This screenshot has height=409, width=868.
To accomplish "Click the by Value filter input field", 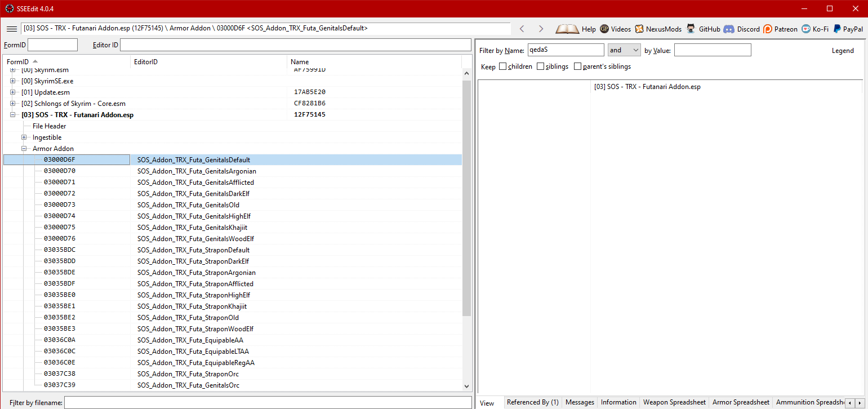I will pos(713,50).
